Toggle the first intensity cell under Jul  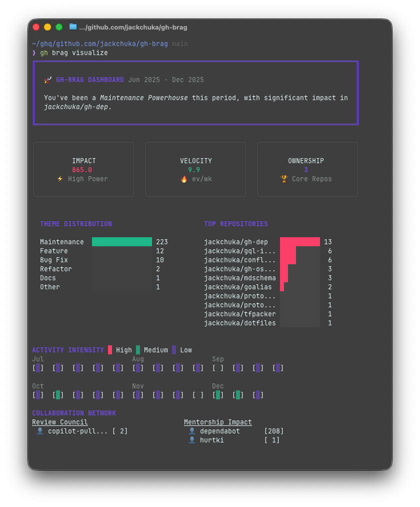pyautogui.click(x=38, y=368)
